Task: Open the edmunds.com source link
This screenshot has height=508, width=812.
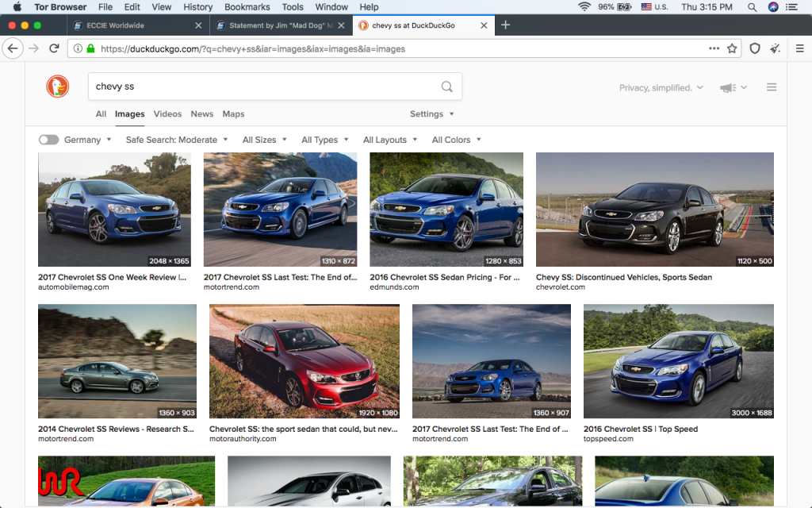Action: [x=394, y=287]
